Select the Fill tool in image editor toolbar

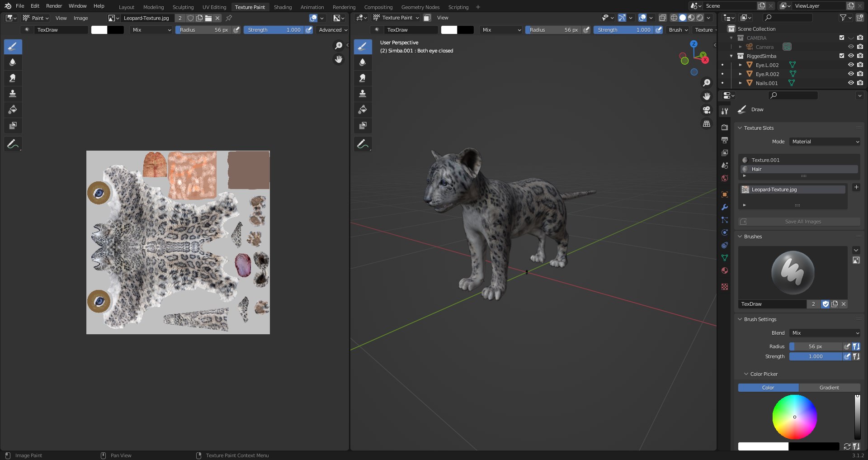tap(13, 109)
